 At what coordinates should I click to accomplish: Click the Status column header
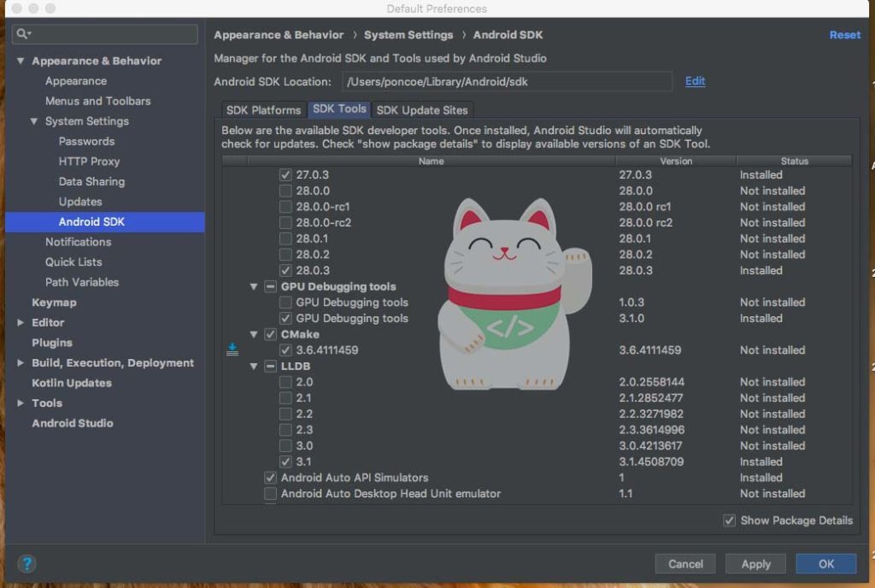[x=794, y=161]
